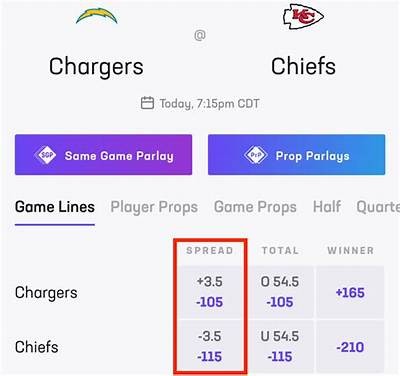400x376 pixels.
Task: Select the partially visible Quarter tab
Action: click(x=378, y=207)
